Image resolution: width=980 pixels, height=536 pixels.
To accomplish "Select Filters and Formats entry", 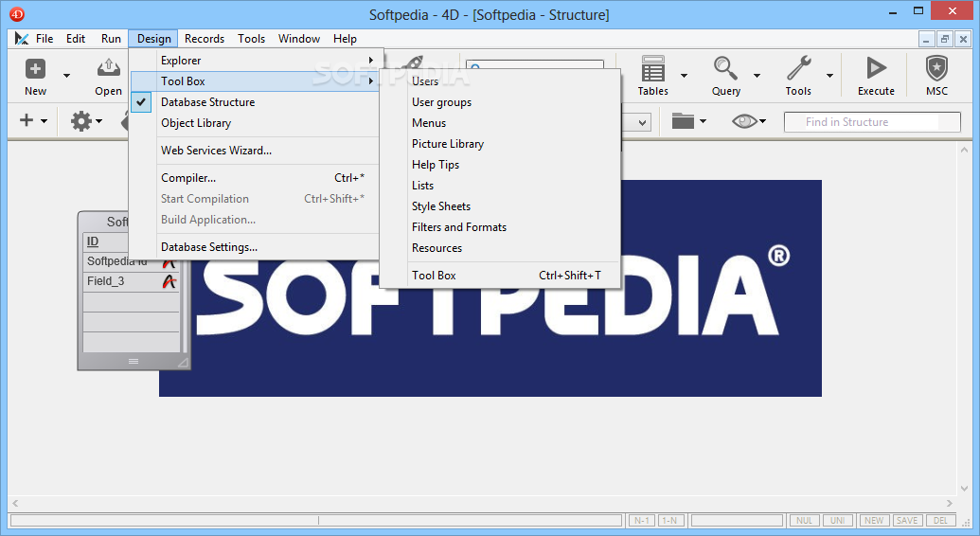I will click(x=500, y=227).
